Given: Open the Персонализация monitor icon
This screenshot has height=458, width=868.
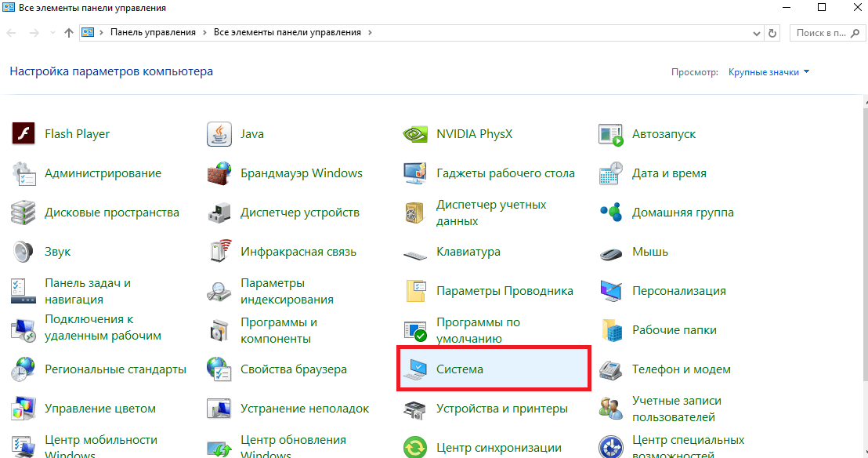Looking at the screenshot, I should (x=611, y=291).
